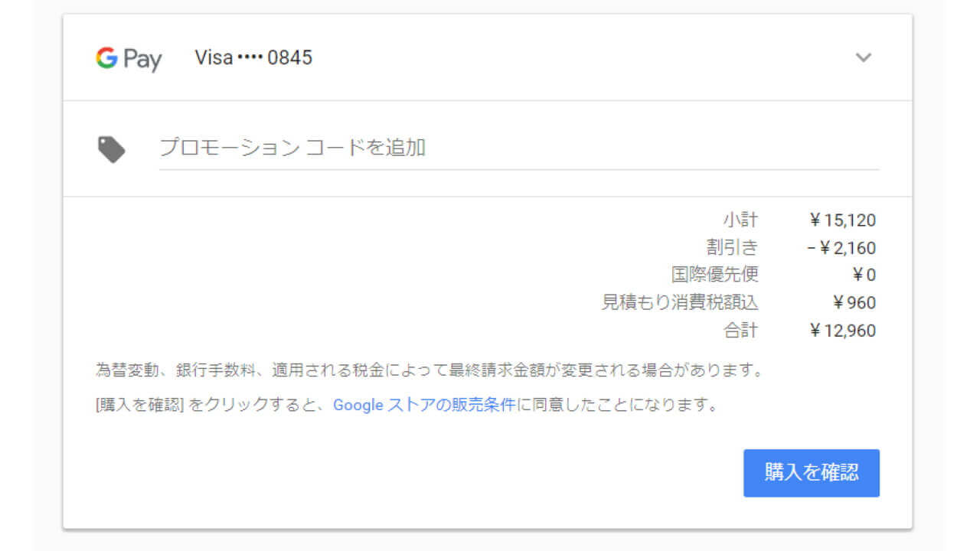Click the に同意したことになります text
Screen dimensions: 980x551
[619, 405]
